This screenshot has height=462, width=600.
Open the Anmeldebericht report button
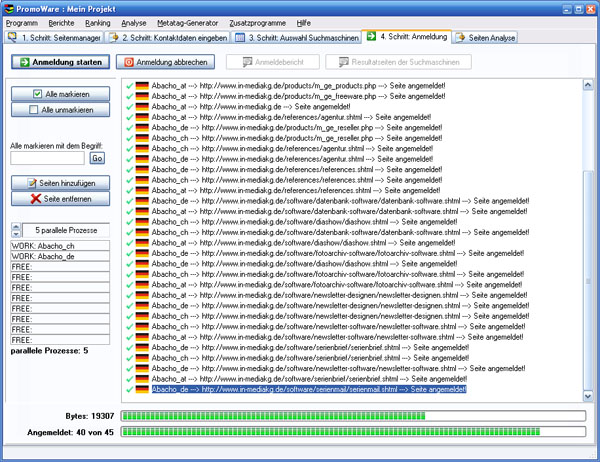(x=273, y=62)
